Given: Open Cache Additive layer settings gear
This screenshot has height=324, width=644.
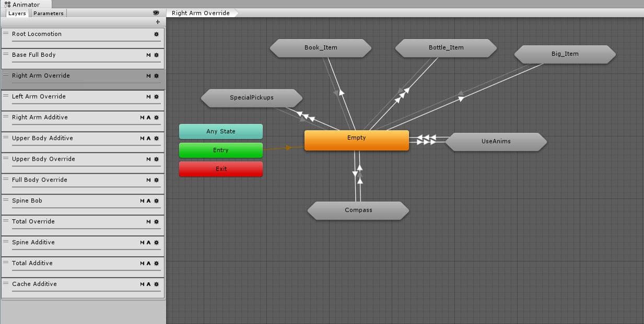Looking at the screenshot, I should [156, 284].
